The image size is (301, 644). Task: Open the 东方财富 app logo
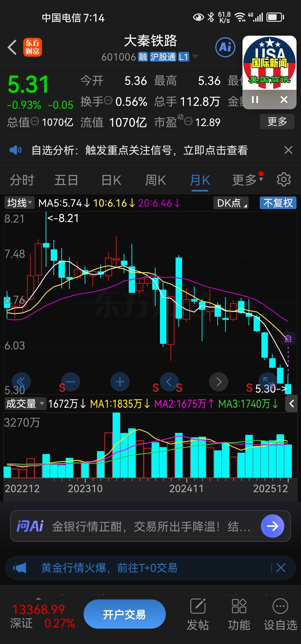[33, 47]
